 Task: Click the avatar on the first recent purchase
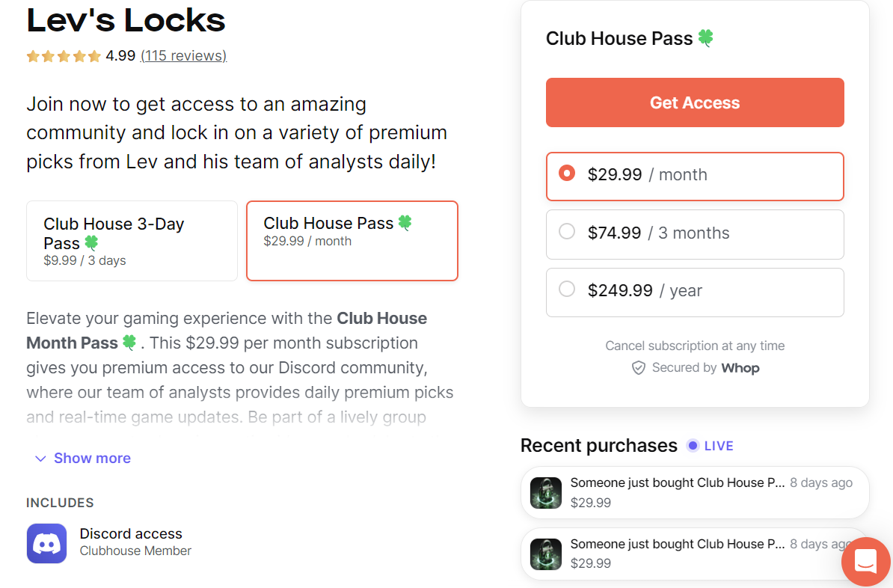[545, 492]
